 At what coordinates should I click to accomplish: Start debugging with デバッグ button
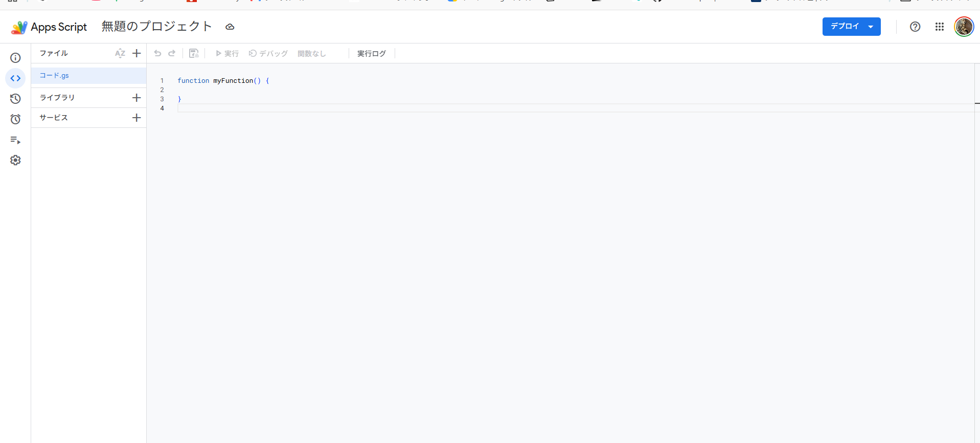click(x=268, y=53)
